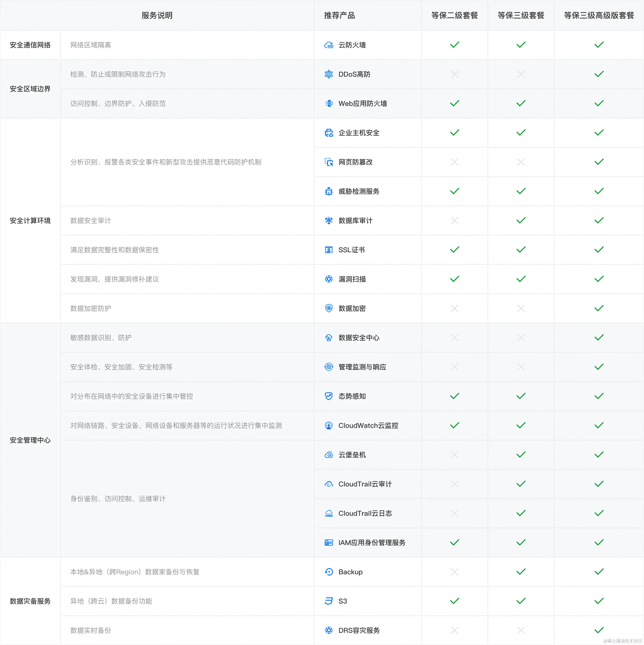Click the grey X for DDoS高防 in 等保三级套餐
Screen dimensions: 644x645
(x=521, y=74)
